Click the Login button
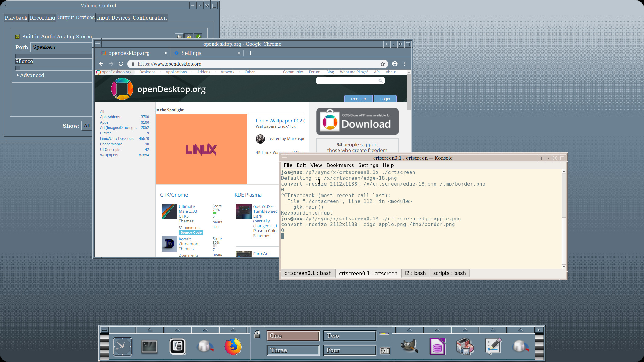The width and height of the screenshot is (644, 362). point(385,99)
